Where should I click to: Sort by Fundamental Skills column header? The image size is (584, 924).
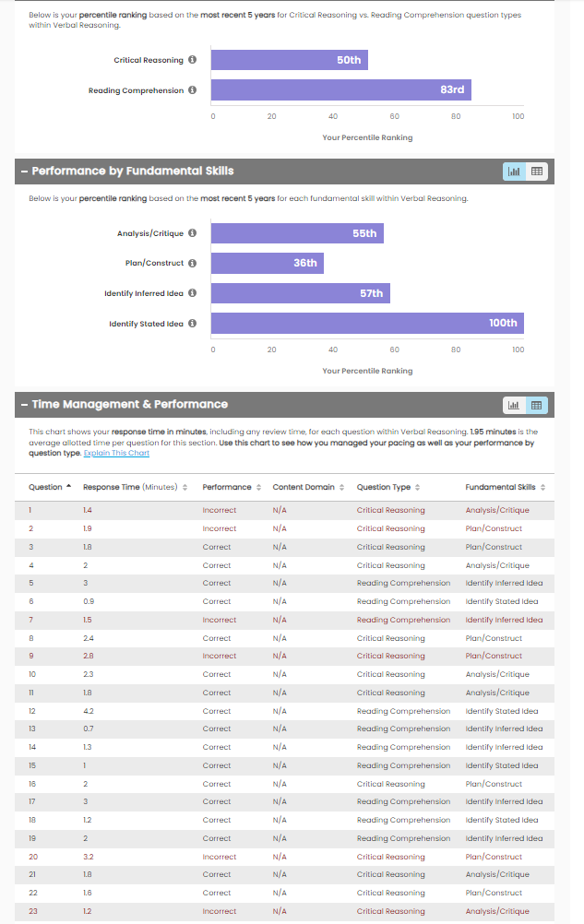[x=505, y=487]
